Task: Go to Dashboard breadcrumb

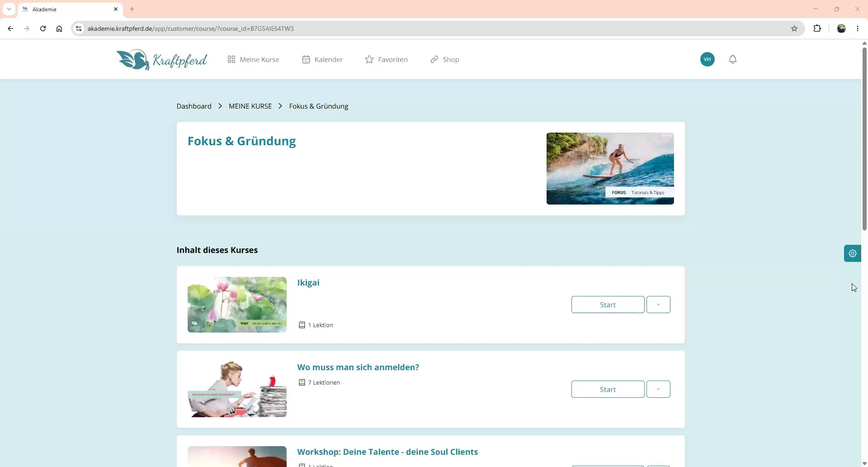Action: [194, 106]
